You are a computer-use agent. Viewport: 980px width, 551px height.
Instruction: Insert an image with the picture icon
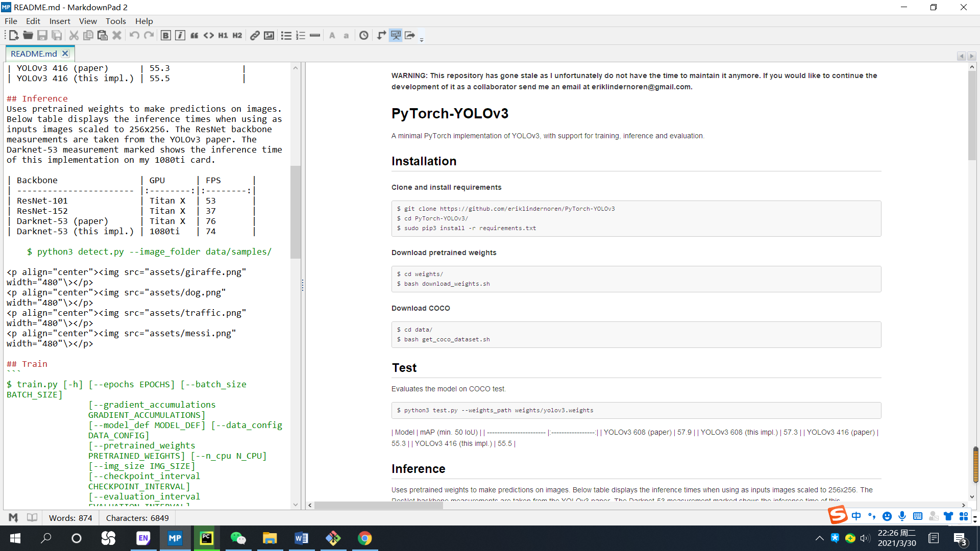click(269, 35)
